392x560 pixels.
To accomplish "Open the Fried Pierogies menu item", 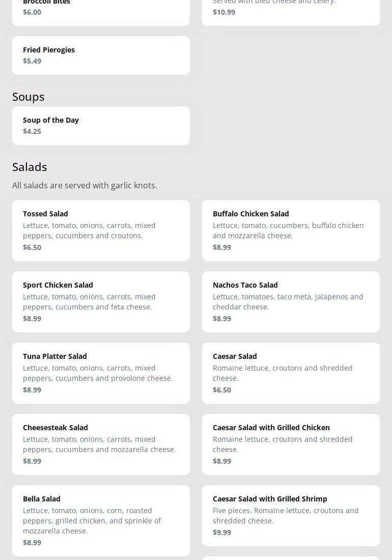I will click(101, 55).
